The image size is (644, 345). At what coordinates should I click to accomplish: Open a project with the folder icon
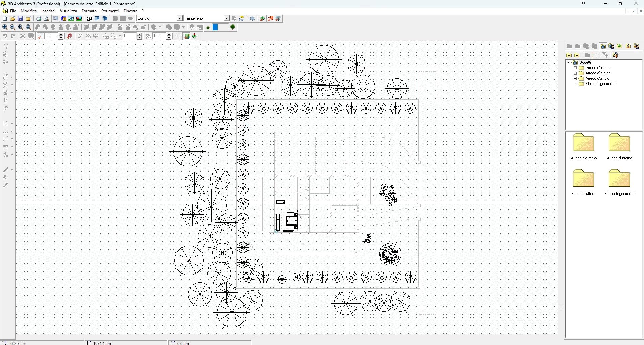(x=13, y=18)
